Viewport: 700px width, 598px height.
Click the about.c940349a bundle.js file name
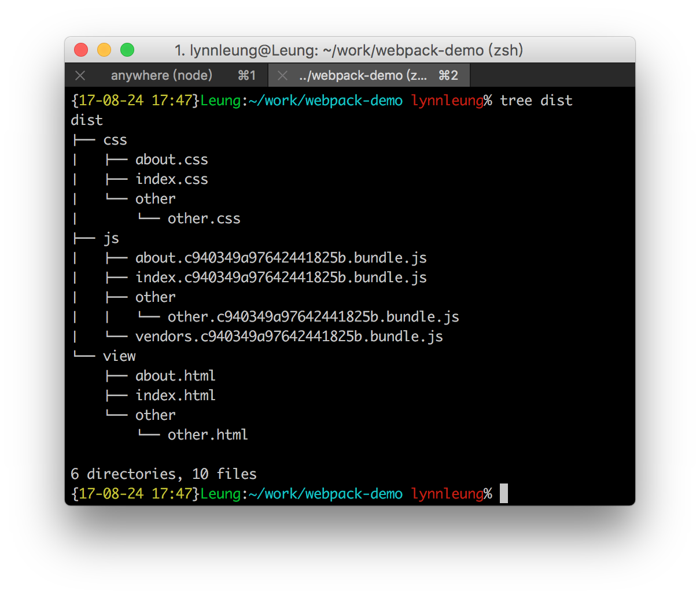point(281,258)
